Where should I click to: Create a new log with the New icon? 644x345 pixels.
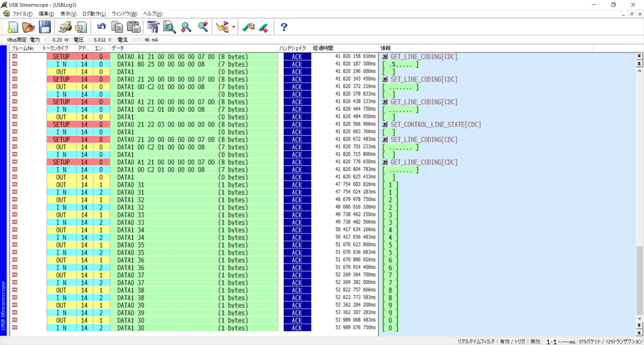[13, 27]
